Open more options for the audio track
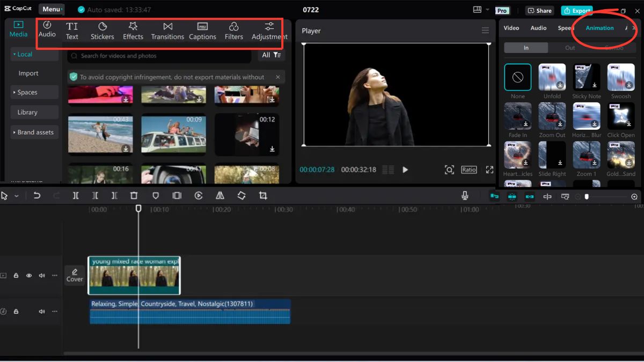This screenshot has height=362, width=644. pyautogui.click(x=55, y=312)
